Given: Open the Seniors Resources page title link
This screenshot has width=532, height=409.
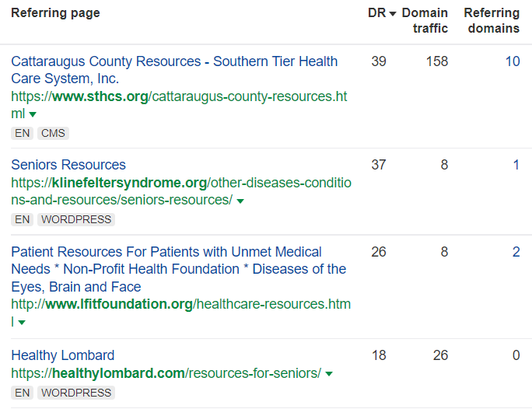Looking at the screenshot, I should point(68,165).
